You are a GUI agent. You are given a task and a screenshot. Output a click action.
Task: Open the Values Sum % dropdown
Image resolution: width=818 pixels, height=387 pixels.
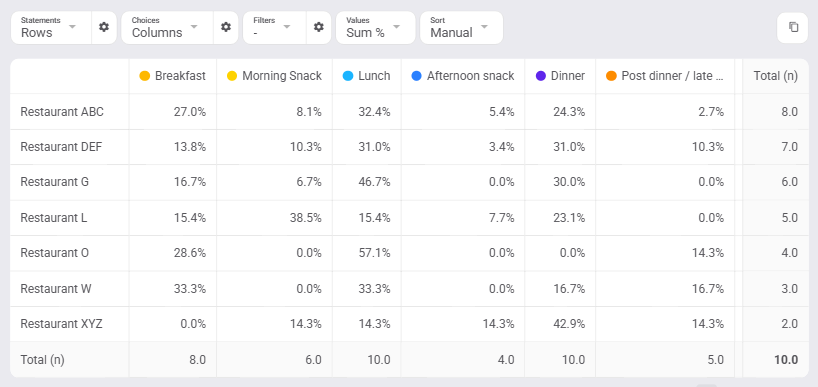[376, 27]
